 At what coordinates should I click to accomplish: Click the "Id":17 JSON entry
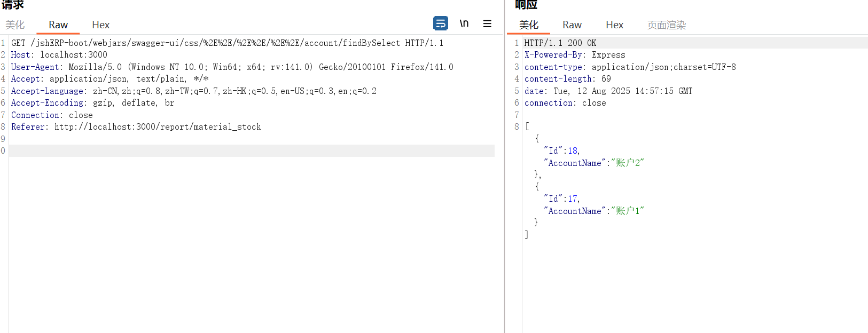(561, 199)
